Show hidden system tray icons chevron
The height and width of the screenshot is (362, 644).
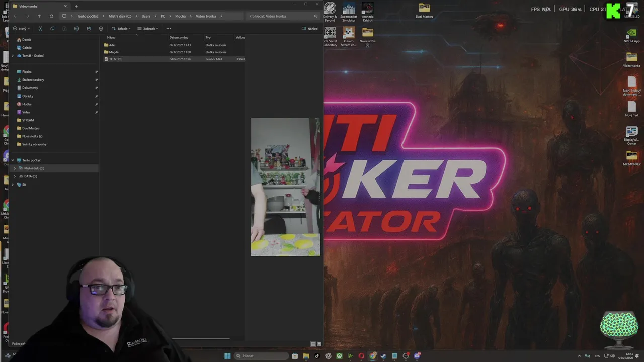click(x=579, y=356)
